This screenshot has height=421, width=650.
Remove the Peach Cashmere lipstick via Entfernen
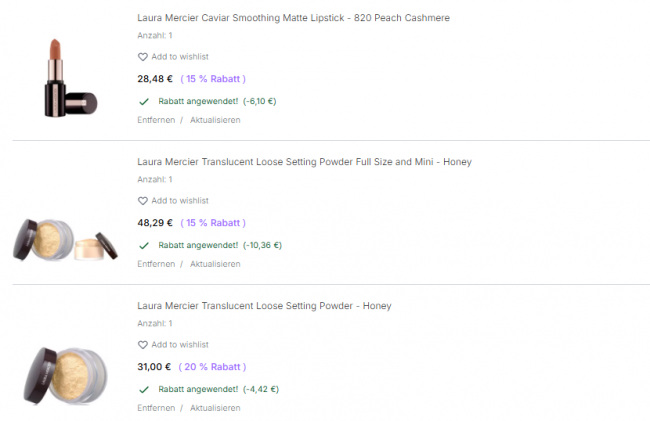point(156,120)
